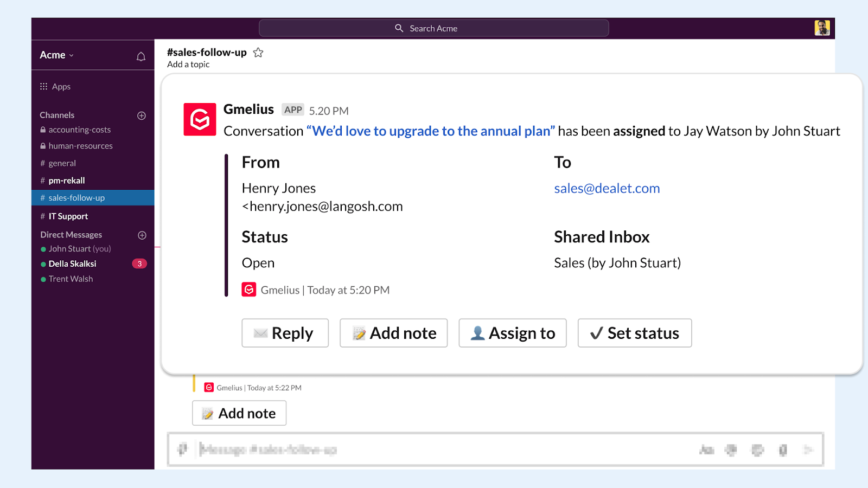
Task: Click the small Gmelius icon next to the timestamp
Action: [x=248, y=290]
